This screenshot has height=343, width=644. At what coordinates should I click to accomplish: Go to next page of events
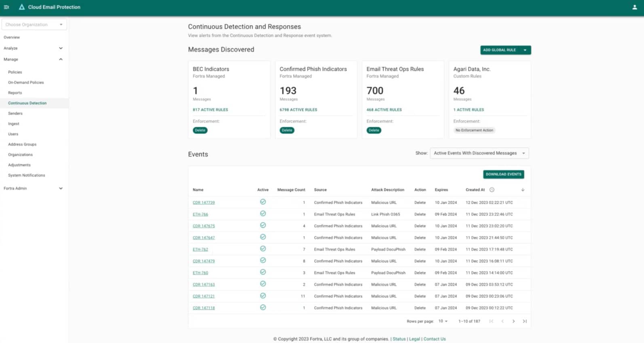(514, 321)
